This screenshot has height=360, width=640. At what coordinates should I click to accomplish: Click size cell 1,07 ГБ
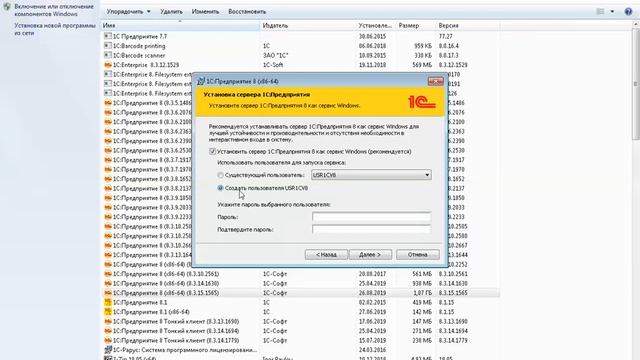(422, 293)
